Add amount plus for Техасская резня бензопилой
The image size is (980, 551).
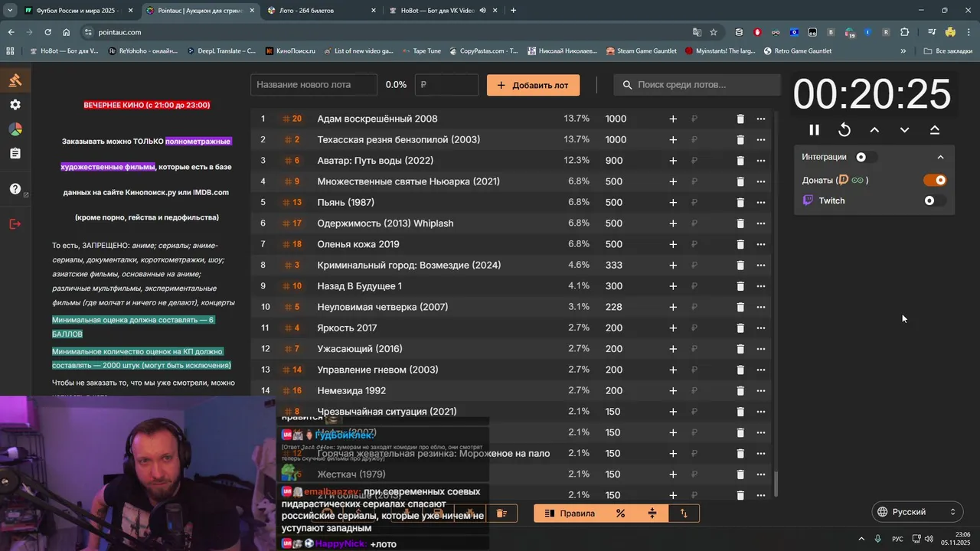pyautogui.click(x=673, y=140)
